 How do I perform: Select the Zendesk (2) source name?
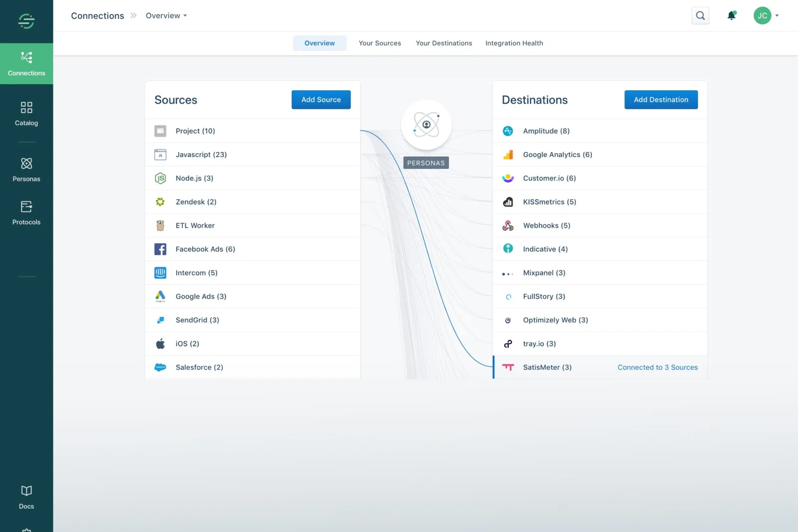[x=196, y=202]
